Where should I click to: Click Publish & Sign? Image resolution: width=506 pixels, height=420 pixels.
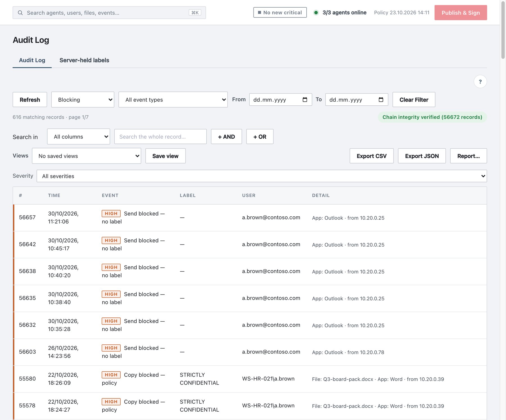(x=461, y=13)
